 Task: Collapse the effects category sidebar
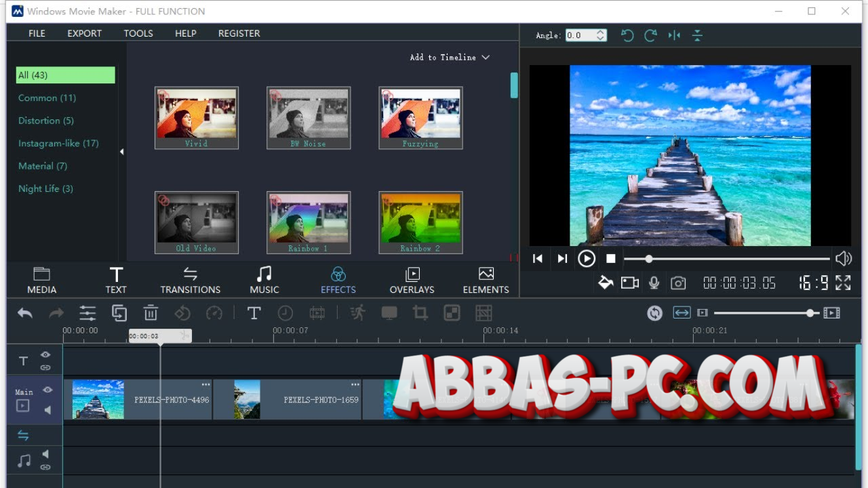pos(122,152)
